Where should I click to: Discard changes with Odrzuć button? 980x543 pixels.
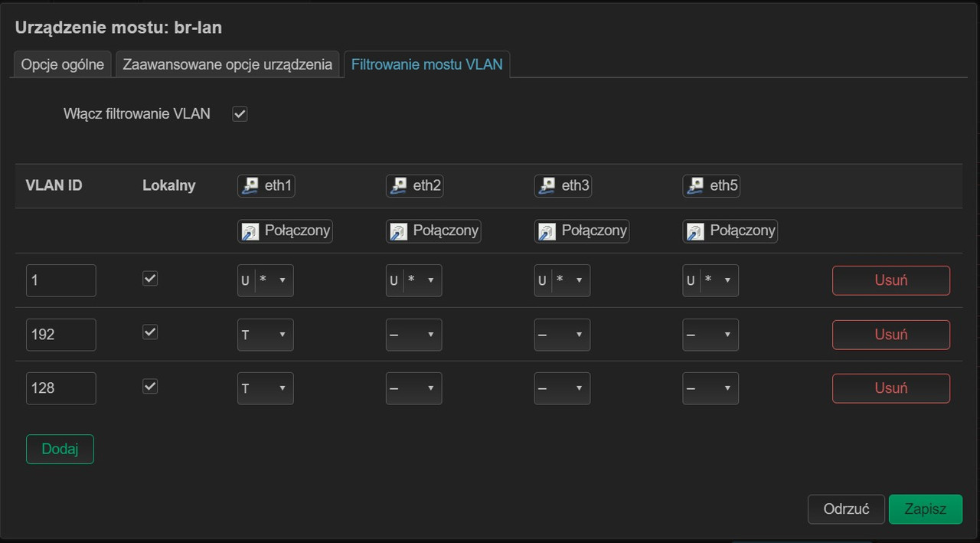coord(846,509)
